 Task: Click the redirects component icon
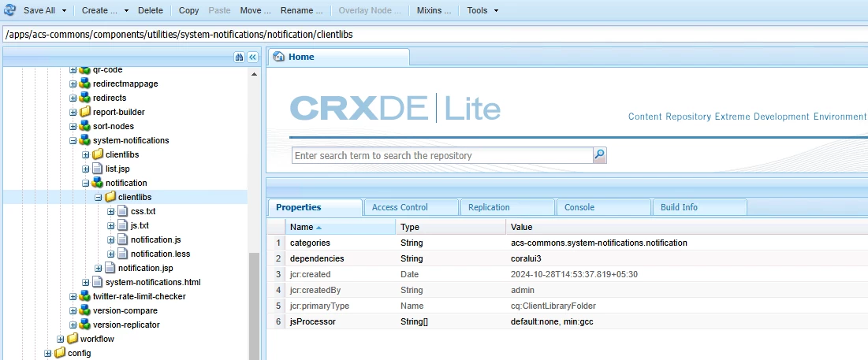(x=84, y=98)
